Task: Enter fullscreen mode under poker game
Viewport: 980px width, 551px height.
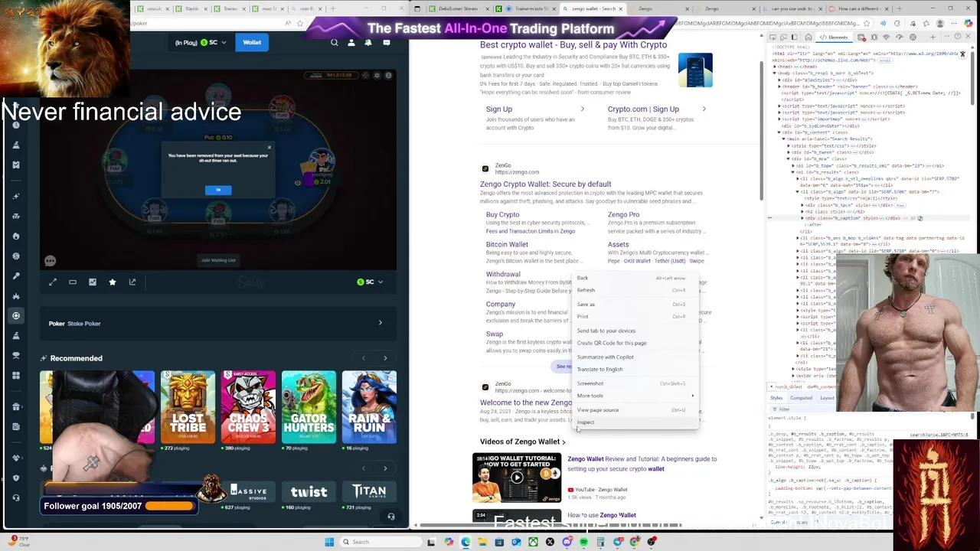Action: coord(53,282)
